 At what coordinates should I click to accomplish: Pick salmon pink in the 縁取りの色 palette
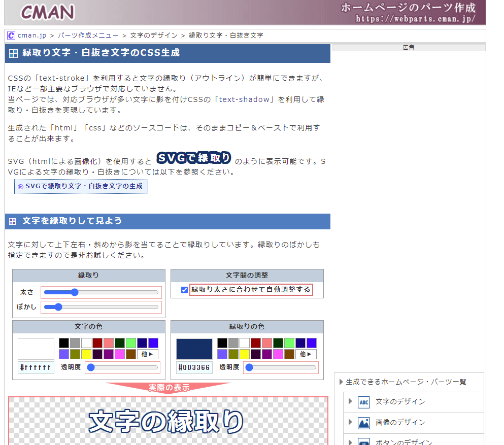267,343
